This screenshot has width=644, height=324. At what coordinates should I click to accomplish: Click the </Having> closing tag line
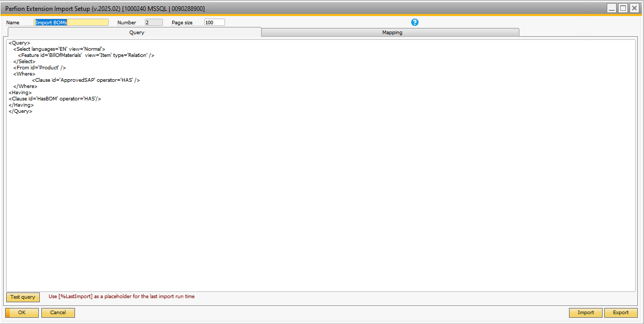(x=21, y=105)
